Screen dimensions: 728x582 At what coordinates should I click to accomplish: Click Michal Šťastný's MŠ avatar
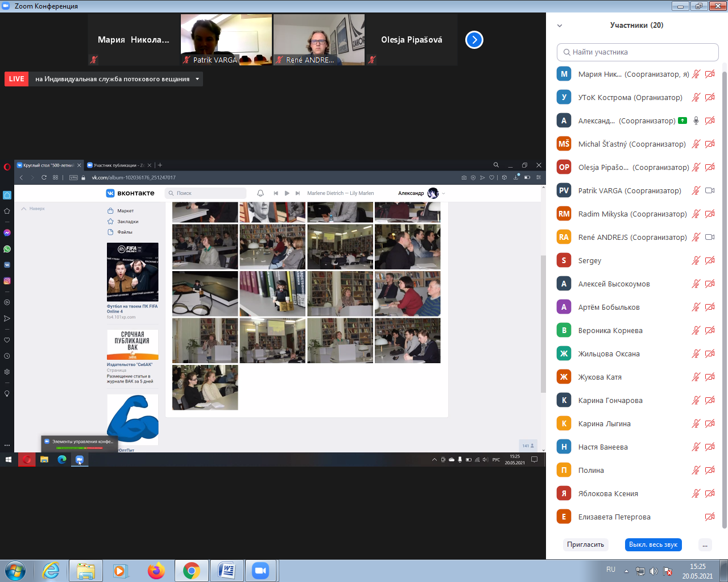[564, 144]
